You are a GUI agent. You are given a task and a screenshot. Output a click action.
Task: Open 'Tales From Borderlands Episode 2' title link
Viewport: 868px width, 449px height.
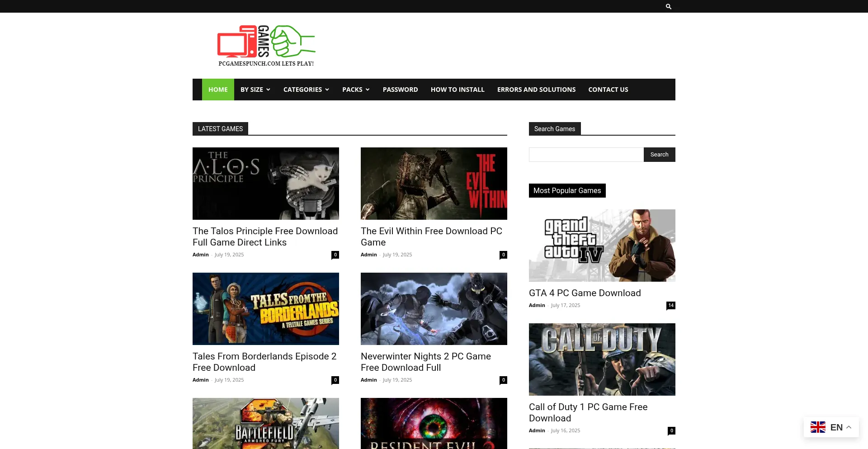click(264, 362)
